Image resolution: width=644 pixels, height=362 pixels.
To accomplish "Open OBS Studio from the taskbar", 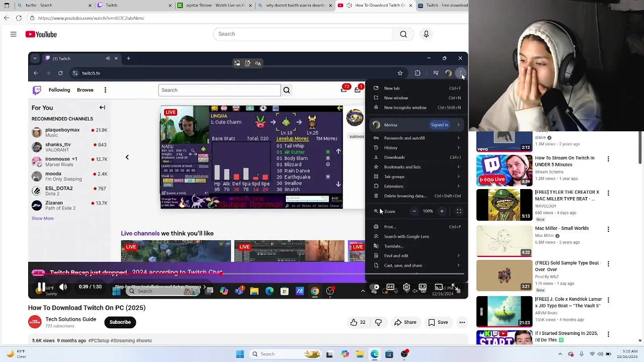I will click(x=404, y=354).
